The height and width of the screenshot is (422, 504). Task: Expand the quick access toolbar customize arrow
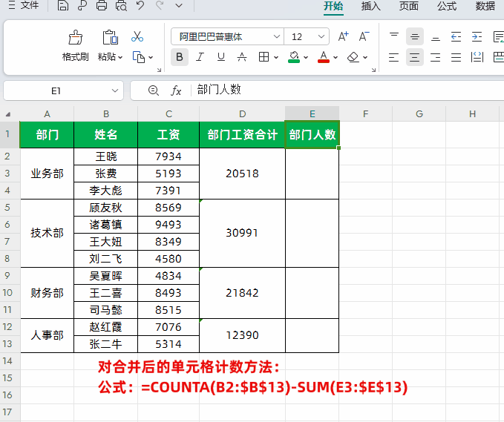[179, 5]
